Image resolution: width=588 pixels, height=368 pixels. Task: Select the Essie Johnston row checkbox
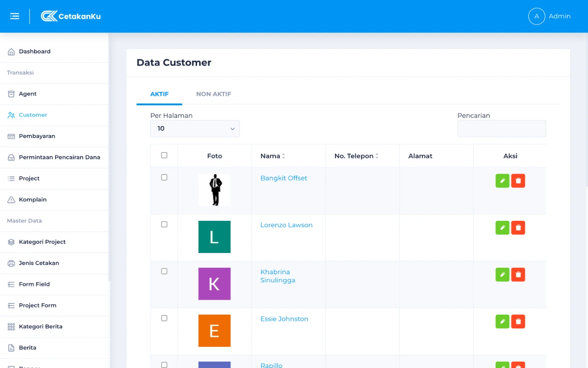click(164, 318)
